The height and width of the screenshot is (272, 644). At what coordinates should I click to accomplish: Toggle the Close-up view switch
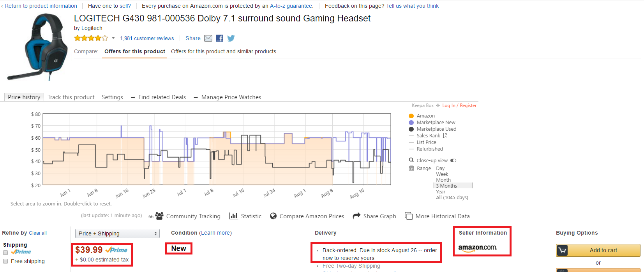click(453, 160)
